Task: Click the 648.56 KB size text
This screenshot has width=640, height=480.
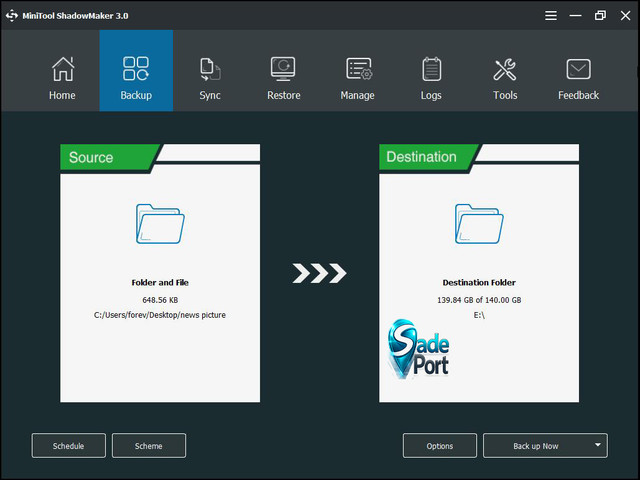Action: (x=160, y=300)
